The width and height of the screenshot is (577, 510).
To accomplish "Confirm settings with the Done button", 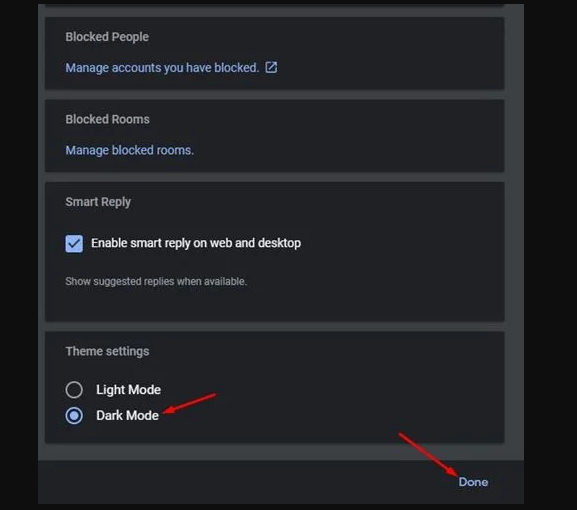I will [x=473, y=482].
